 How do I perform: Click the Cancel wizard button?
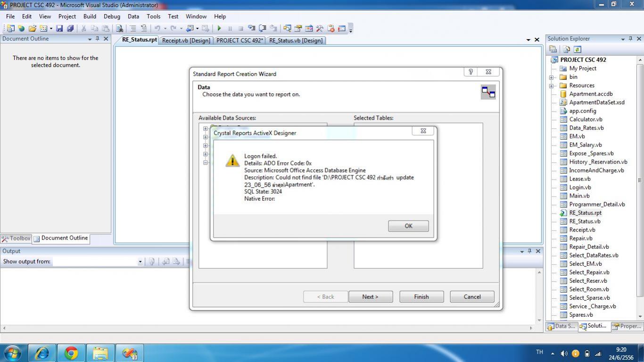click(472, 296)
